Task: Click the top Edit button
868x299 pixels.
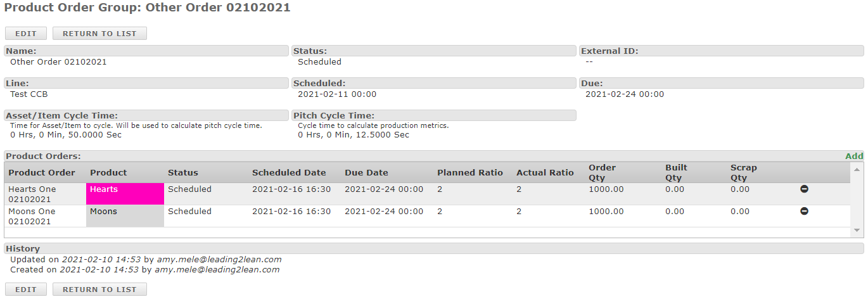Action: tap(26, 34)
